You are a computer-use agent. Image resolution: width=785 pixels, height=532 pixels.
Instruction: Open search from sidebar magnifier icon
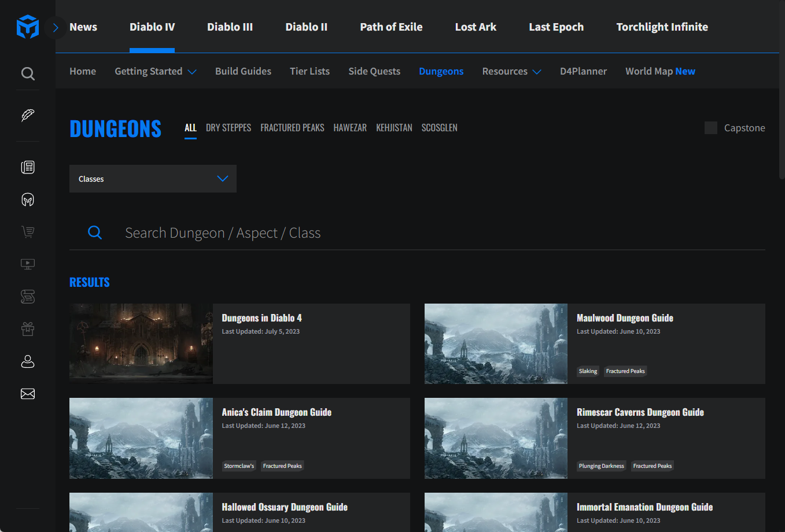click(x=28, y=73)
